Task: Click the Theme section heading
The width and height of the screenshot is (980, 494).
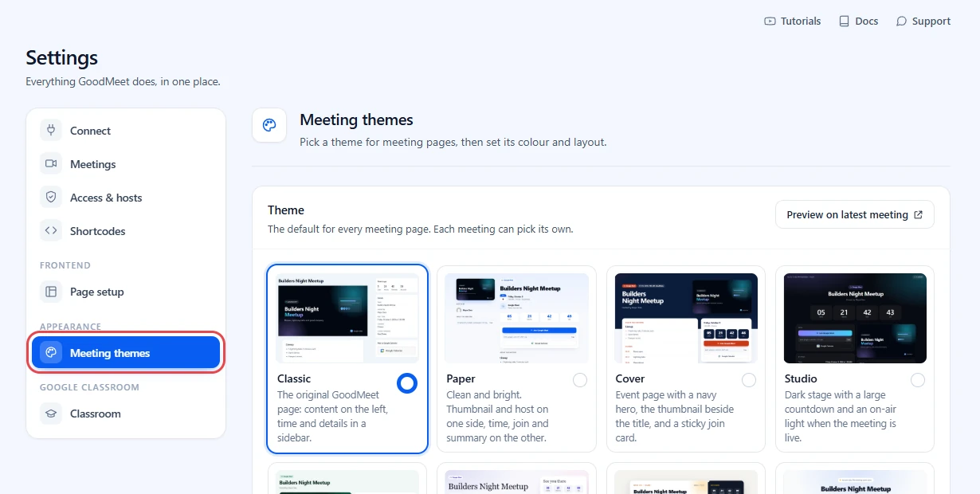Action: coord(286,210)
